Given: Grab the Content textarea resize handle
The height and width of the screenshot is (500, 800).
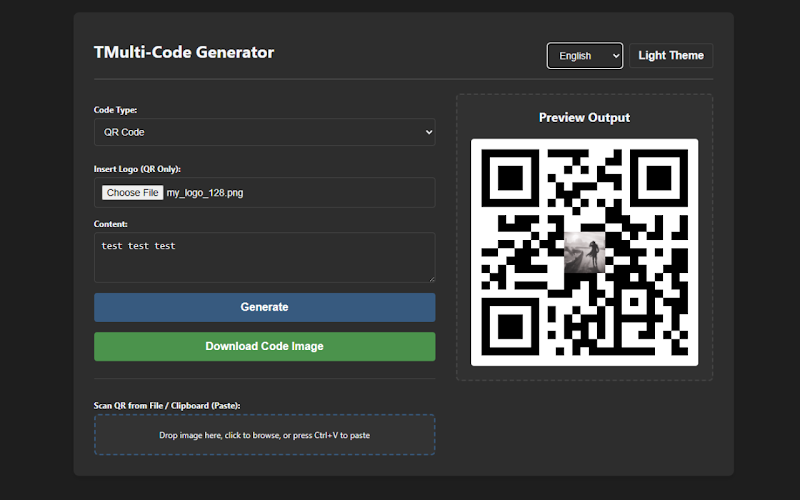Looking at the screenshot, I should tap(432, 279).
